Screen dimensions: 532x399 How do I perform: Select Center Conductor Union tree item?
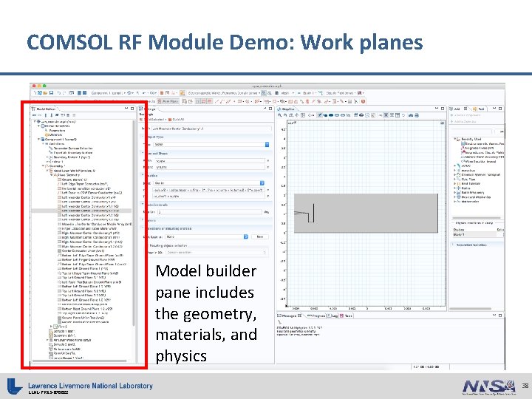(x=81, y=250)
